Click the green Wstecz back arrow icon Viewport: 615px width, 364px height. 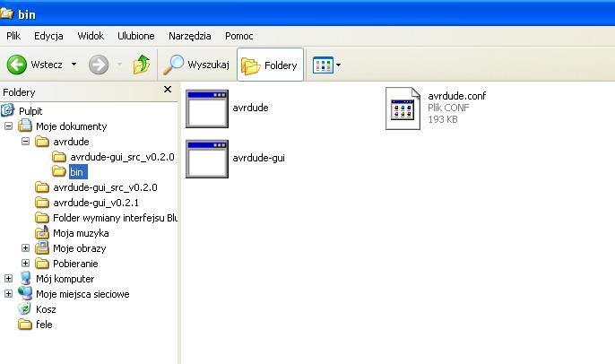pyautogui.click(x=17, y=65)
